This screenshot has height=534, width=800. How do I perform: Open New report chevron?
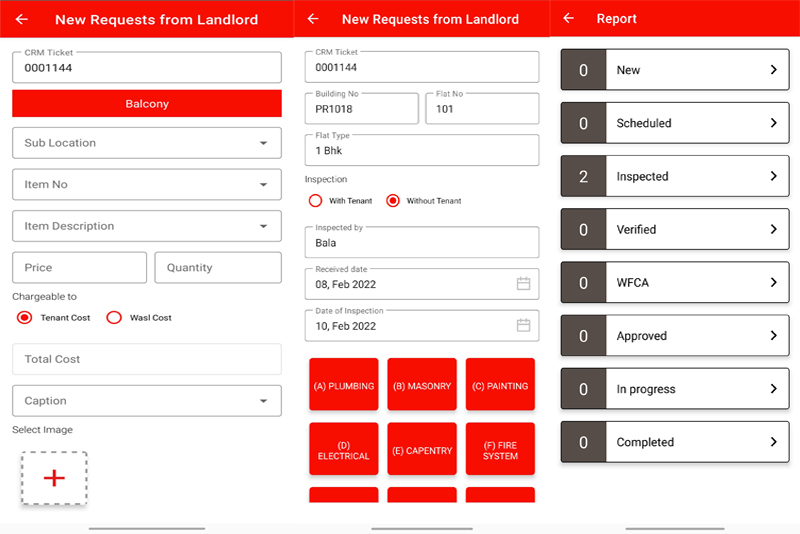(773, 70)
